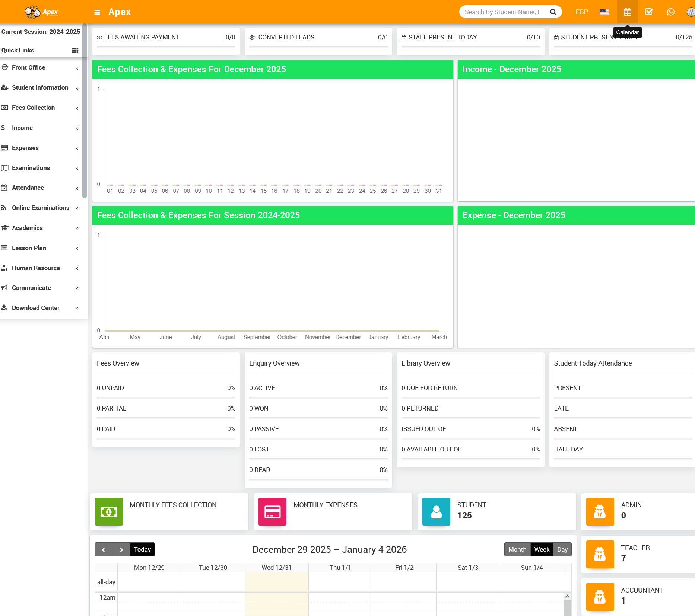Click the Monthly Fees Collection green icon
695x616 pixels.
(109, 512)
